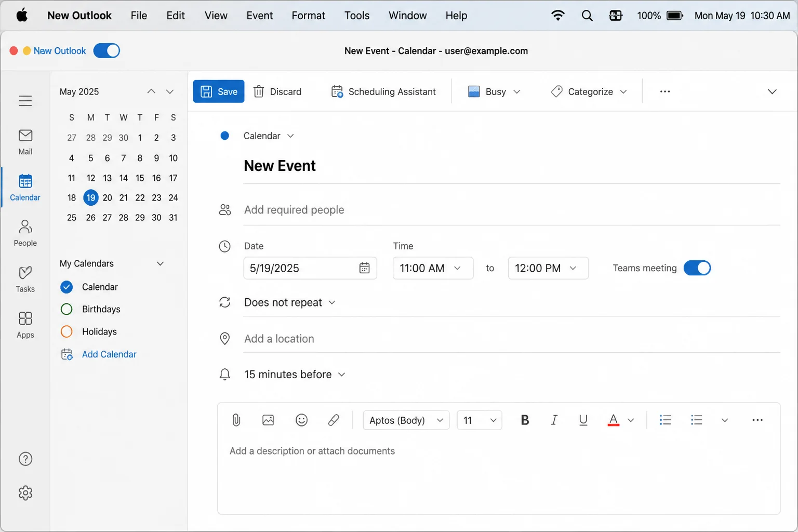Open the Settings gear icon
The height and width of the screenshot is (532, 798).
pyautogui.click(x=25, y=493)
